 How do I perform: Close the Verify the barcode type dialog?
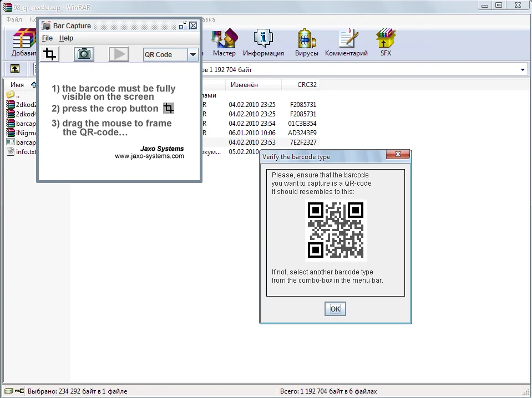398,154
